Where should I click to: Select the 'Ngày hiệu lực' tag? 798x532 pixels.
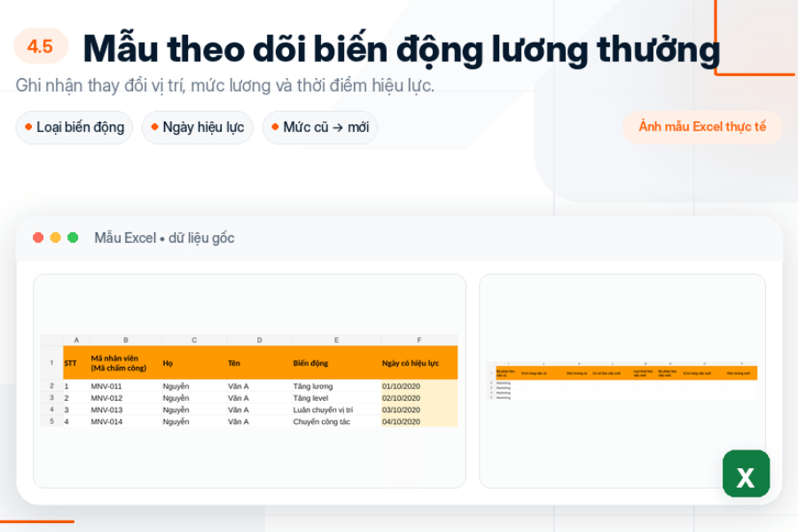(x=198, y=128)
